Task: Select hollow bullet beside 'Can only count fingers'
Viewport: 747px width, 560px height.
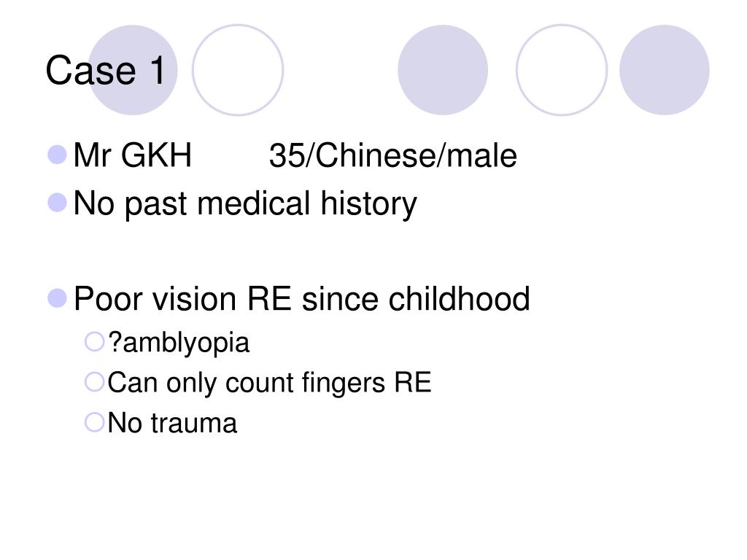Action: [x=94, y=382]
